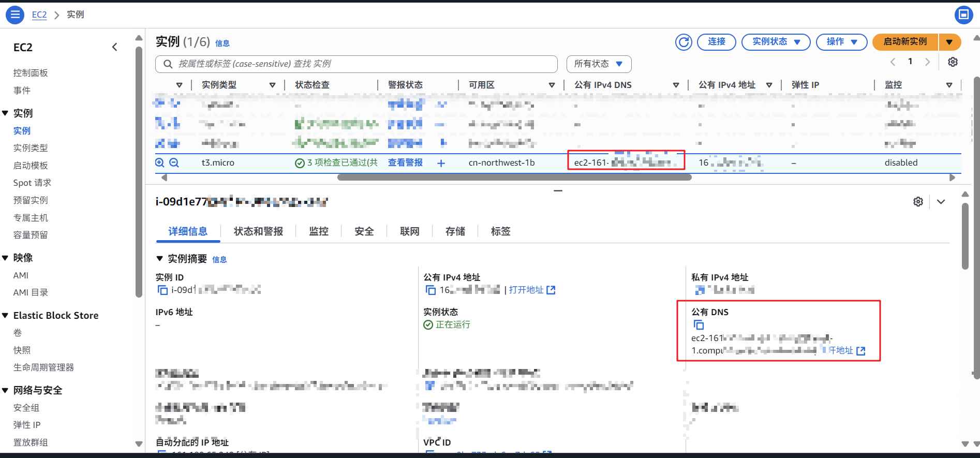Open the 信息 link beside 实例摘要

[219, 260]
